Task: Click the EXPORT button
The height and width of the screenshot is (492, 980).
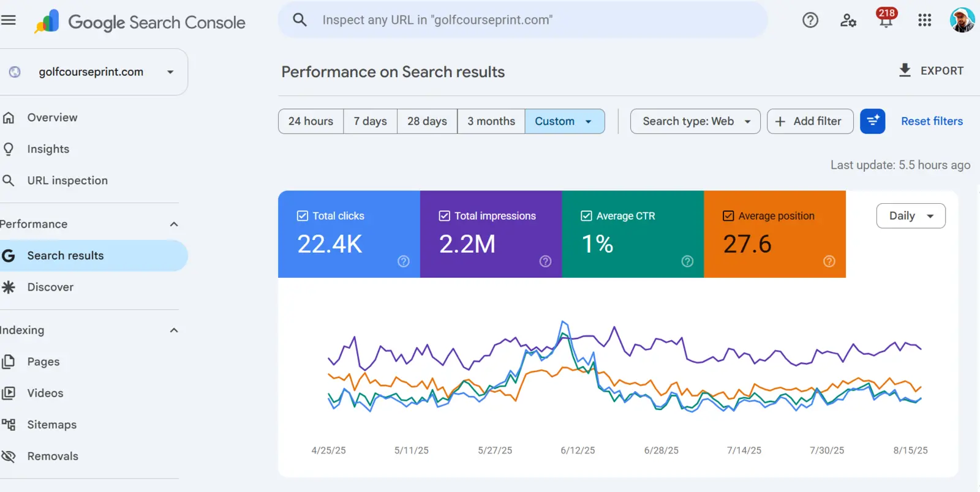Action: pos(930,71)
